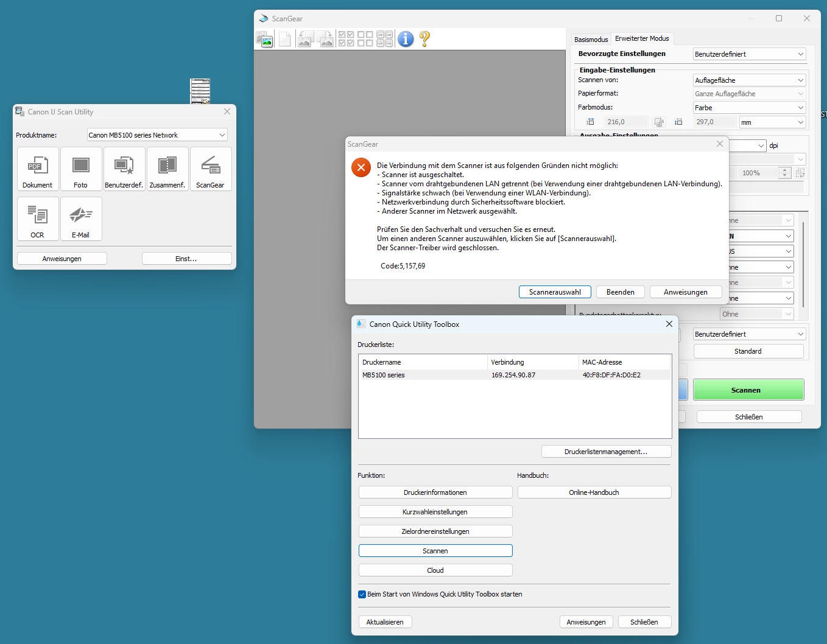This screenshot has width=827, height=644.
Task: Click Scannen in Quick Utility Toolbox
Action: [435, 551]
